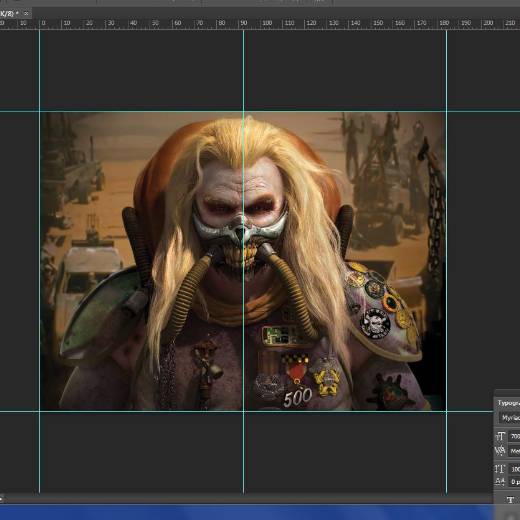Viewport: 520px width, 520px height.
Task: Open the Myriad font family dropdown
Action: click(x=510, y=418)
